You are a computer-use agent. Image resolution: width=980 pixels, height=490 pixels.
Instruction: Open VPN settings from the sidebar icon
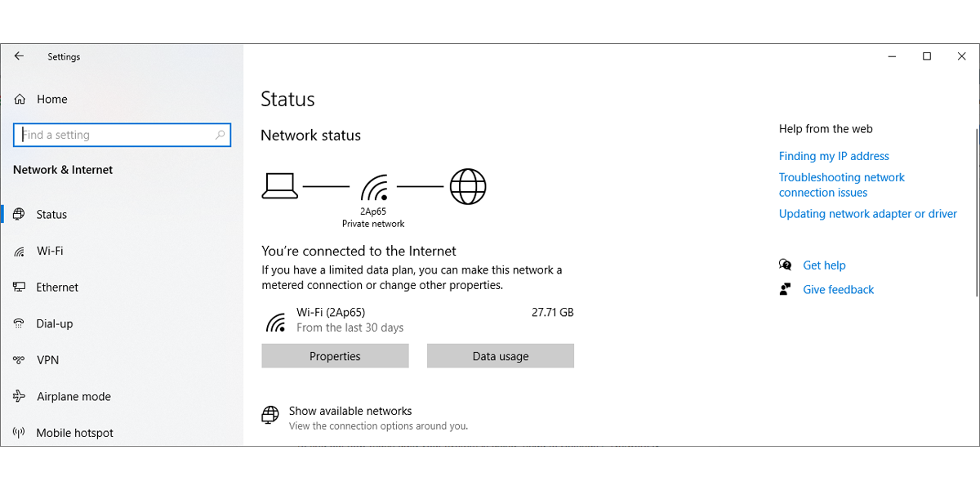click(18, 359)
